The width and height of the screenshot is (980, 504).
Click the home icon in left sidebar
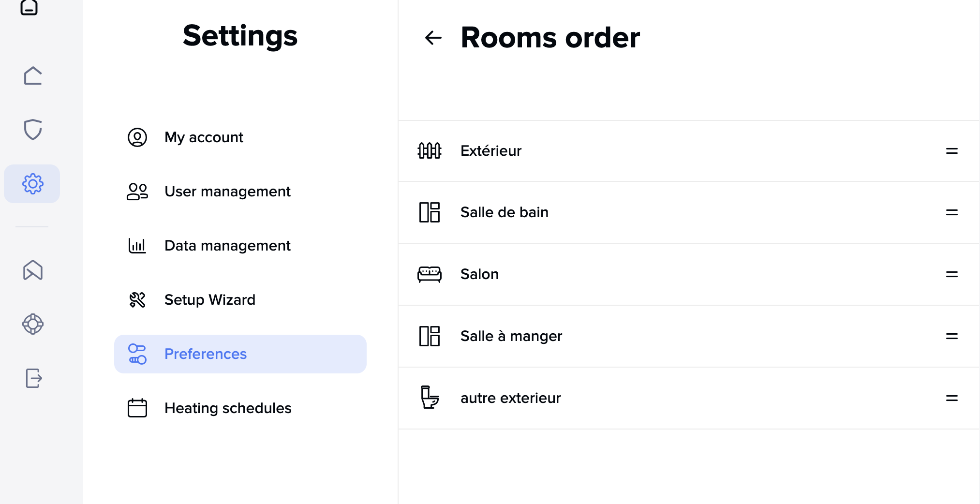[32, 76]
